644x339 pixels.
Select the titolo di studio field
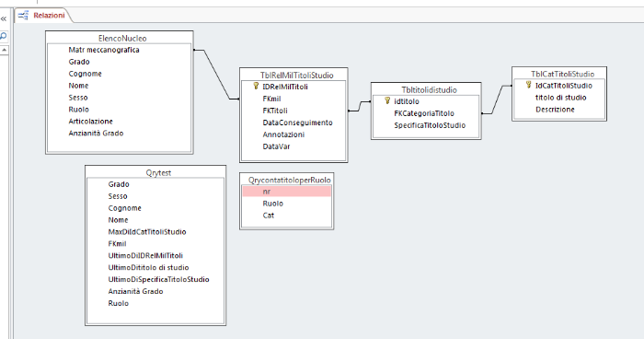[561, 98]
